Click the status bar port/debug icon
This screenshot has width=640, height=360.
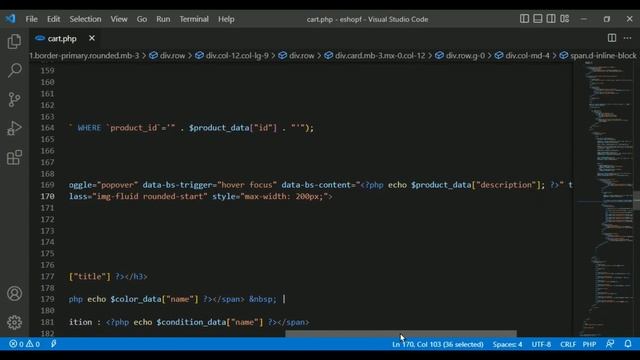pyautogui.click(x=53, y=344)
